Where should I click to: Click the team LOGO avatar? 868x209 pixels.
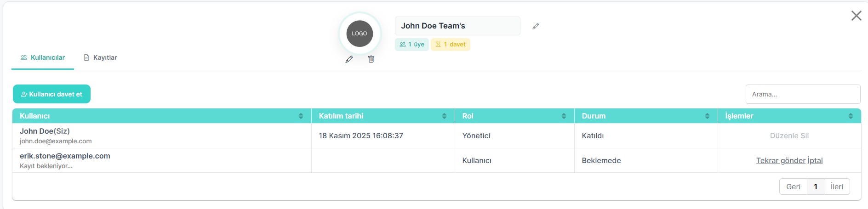(x=360, y=34)
